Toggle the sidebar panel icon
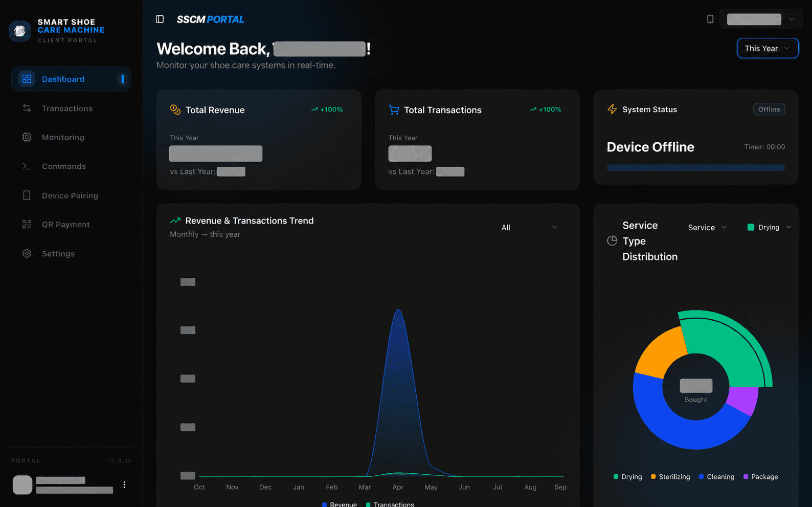The height and width of the screenshot is (507, 812). [x=160, y=19]
